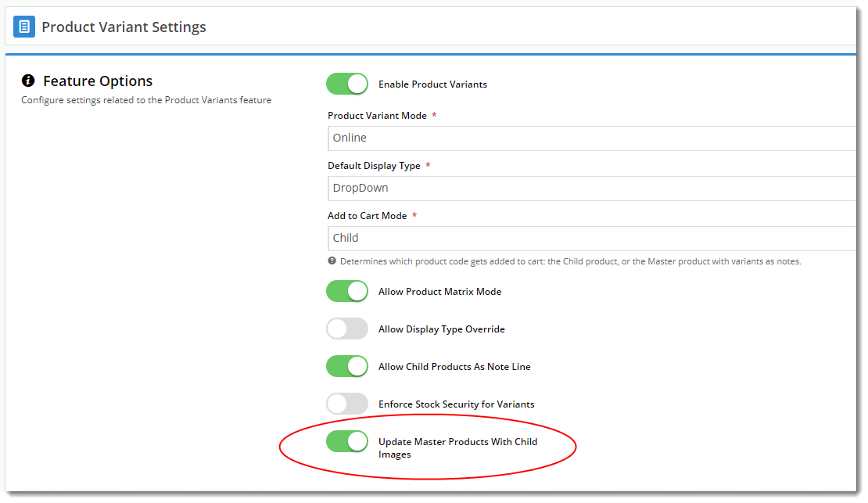The image size is (868, 503).
Task: Click the Product Variant Settings page icon
Action: click(x=24, y=27)
